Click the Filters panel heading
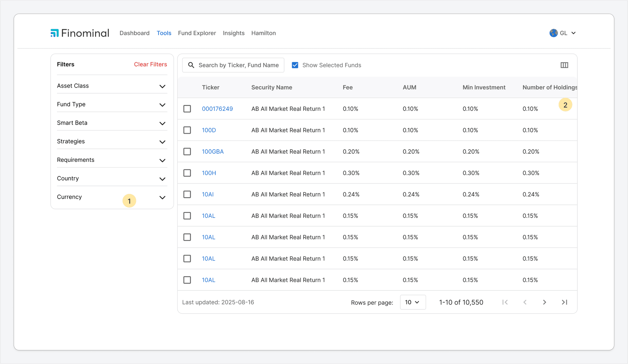Viewport: 628px width, 364px height. click(x=65, y=64)
